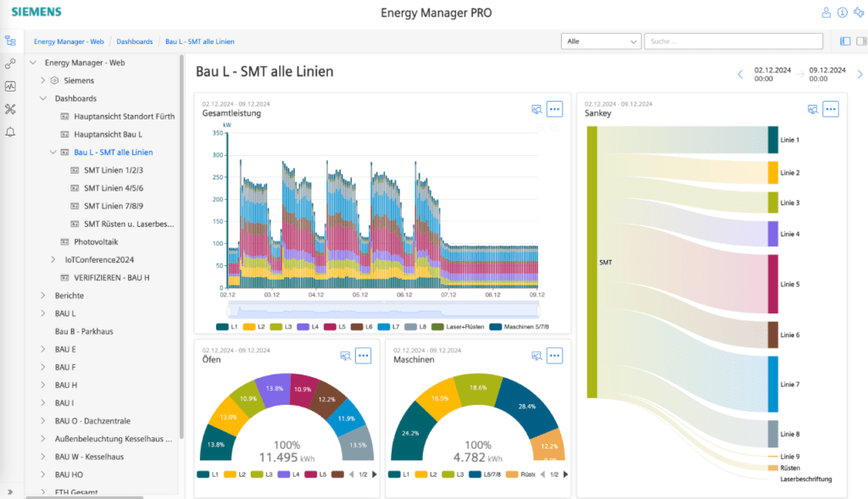Toggle L7 series in Gesamtleistung legend
This screenshot has width=868, height=499.
388,327
